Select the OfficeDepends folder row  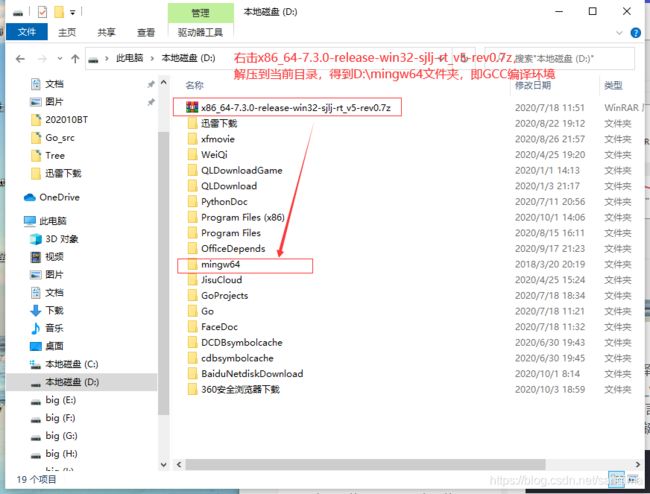pyautogui.click(x=408, y=249)
